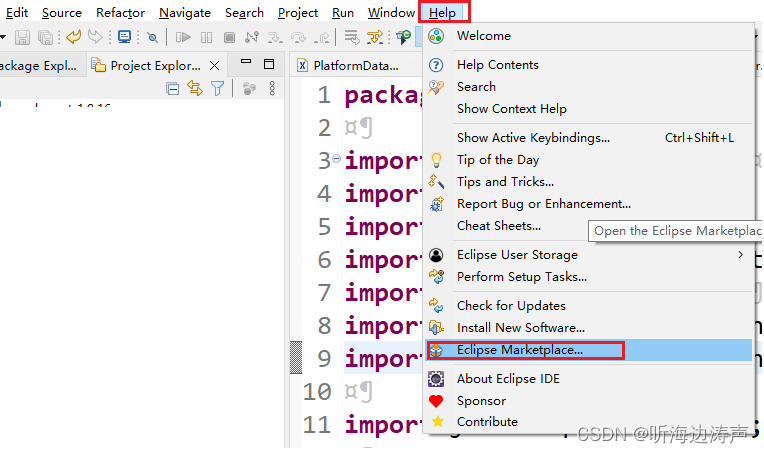Open the Window menu

pyautogui.click(x=391, y=13)
